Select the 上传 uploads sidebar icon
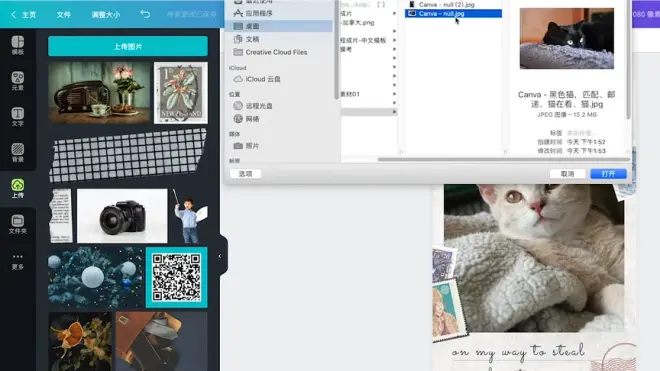The height and width of the screenshot is (371, 660). click(x=18, y=188)
